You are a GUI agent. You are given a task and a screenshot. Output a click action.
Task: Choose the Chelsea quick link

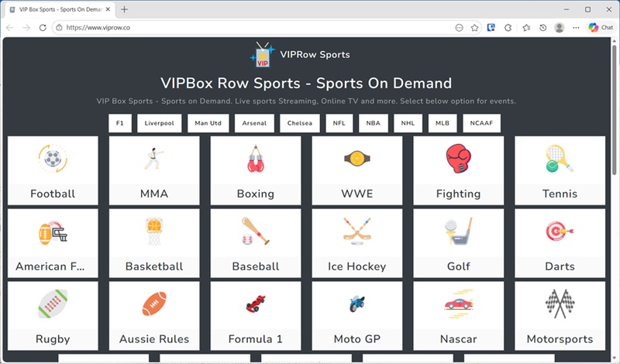[300, 123]
